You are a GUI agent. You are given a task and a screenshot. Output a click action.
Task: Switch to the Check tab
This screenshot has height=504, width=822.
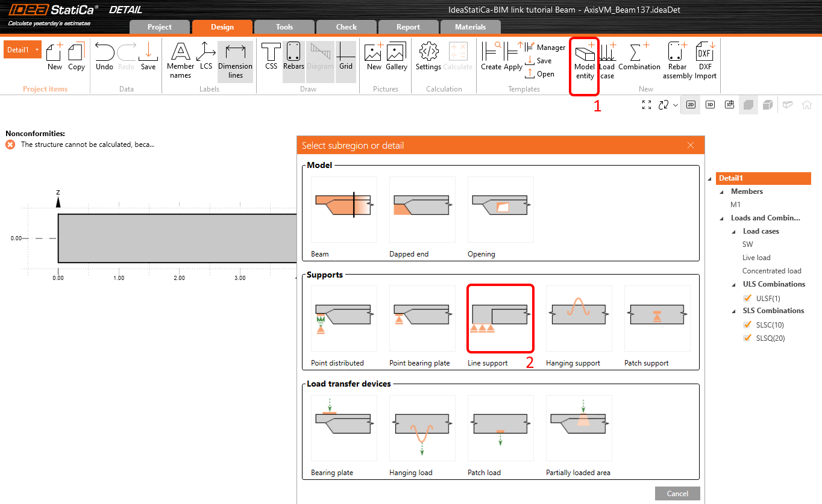[346, 27]
